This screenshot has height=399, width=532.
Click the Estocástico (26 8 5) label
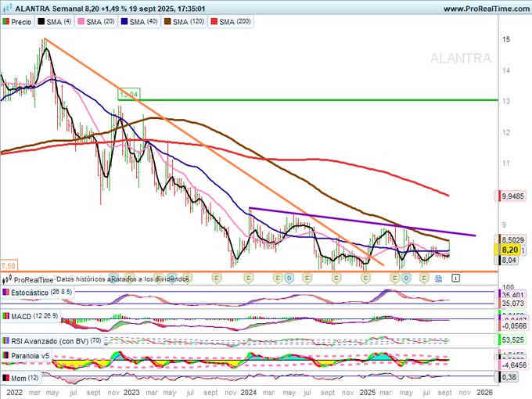pos(41,292)
